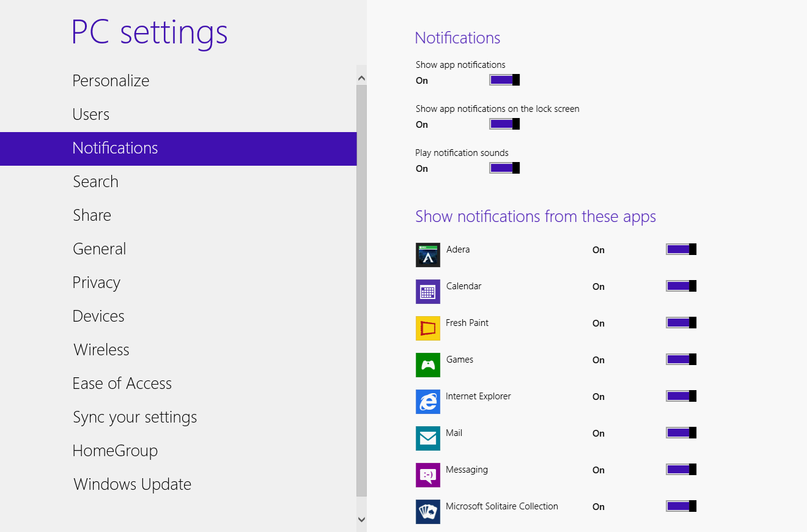Disable Fresh Paint notifications toggle

[681, 323]
